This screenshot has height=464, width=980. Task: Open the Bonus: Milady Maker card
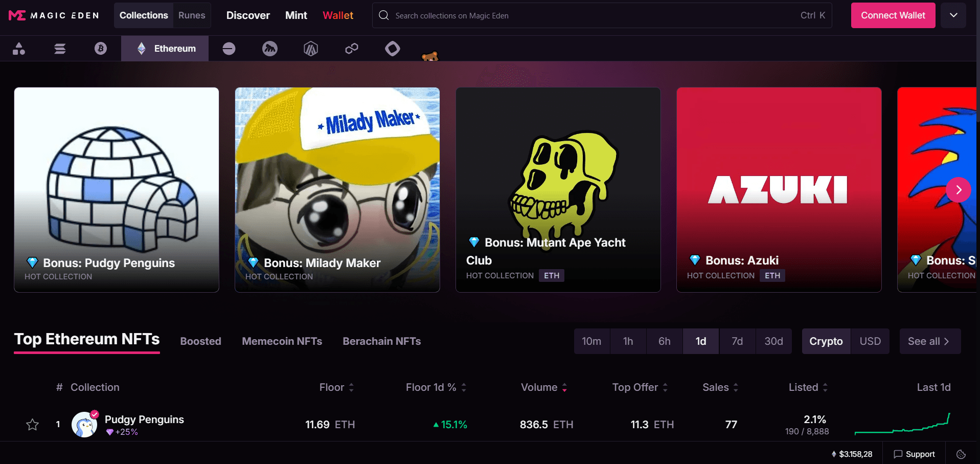pos(337,190)
